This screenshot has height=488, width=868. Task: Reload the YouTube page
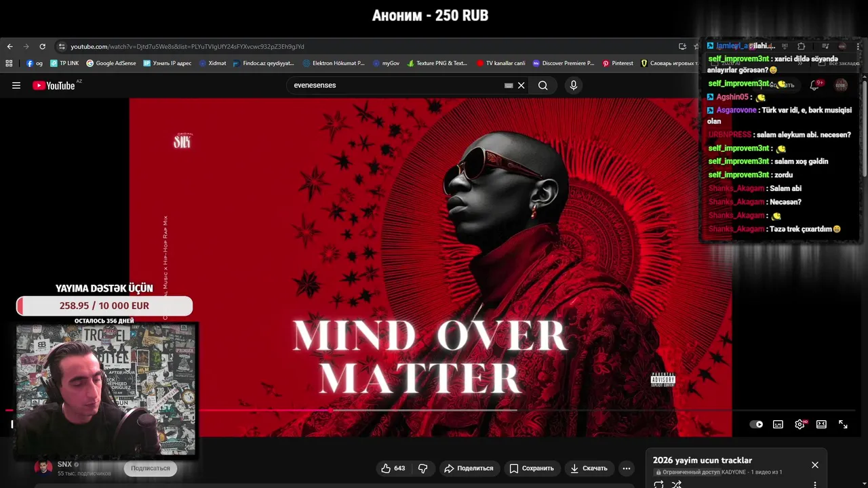coord(42,47)
